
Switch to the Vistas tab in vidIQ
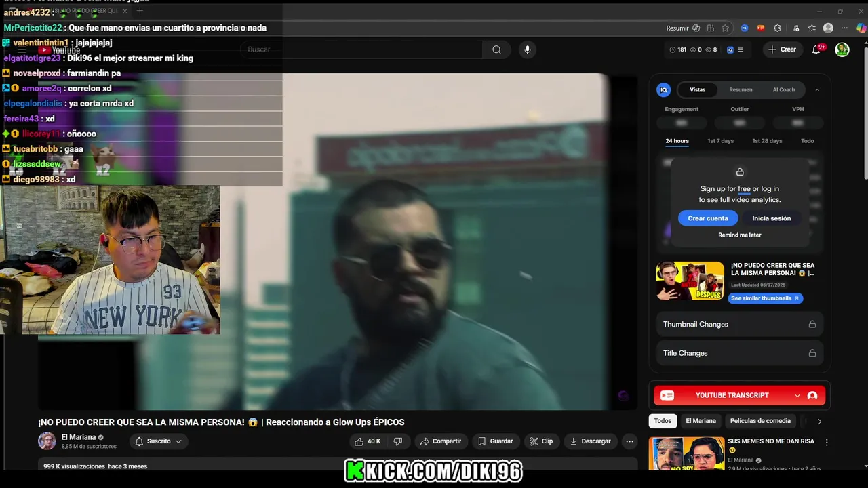click(x=698, y=89)
